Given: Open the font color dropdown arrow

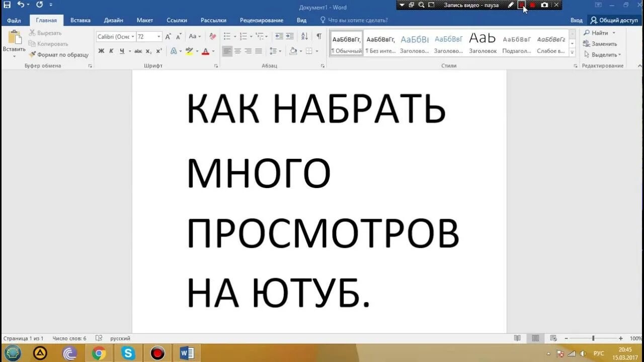Looking at the screenshot, I should (213, 51).
